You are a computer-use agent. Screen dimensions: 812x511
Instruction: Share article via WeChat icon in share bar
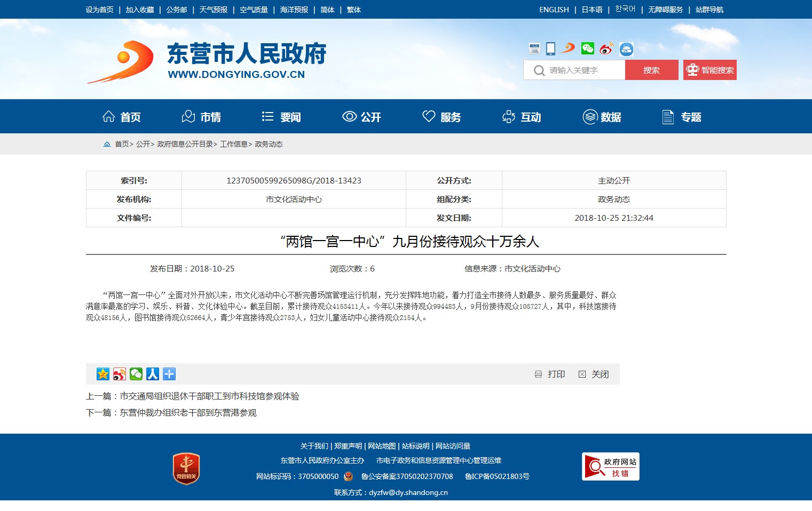coord(136,374)
